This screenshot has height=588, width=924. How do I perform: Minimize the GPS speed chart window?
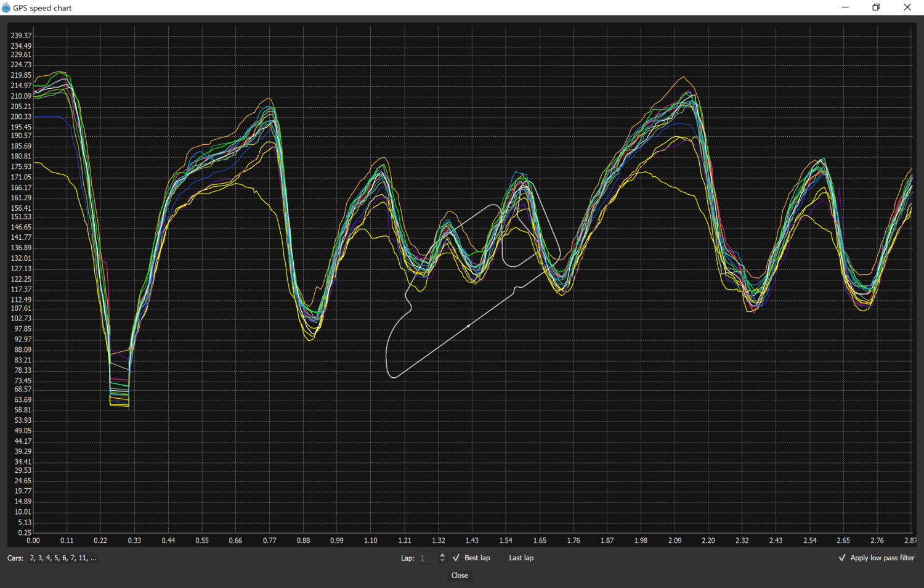pos(845,7)
